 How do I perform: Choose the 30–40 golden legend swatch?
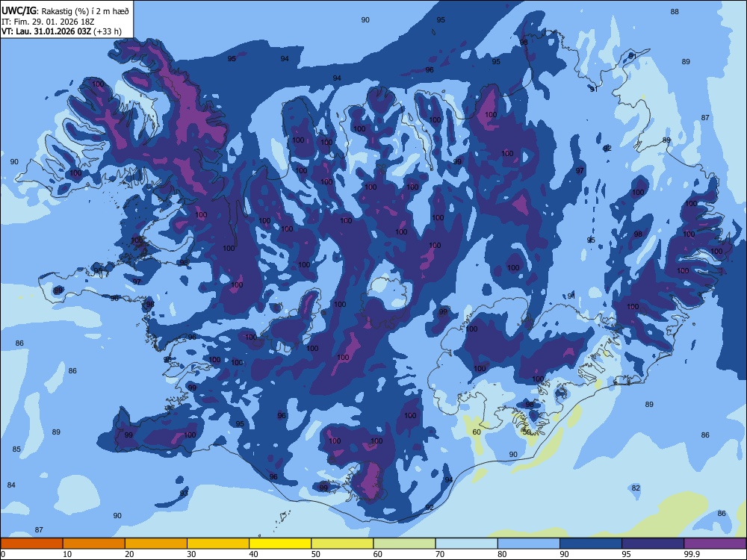(218, 544)
